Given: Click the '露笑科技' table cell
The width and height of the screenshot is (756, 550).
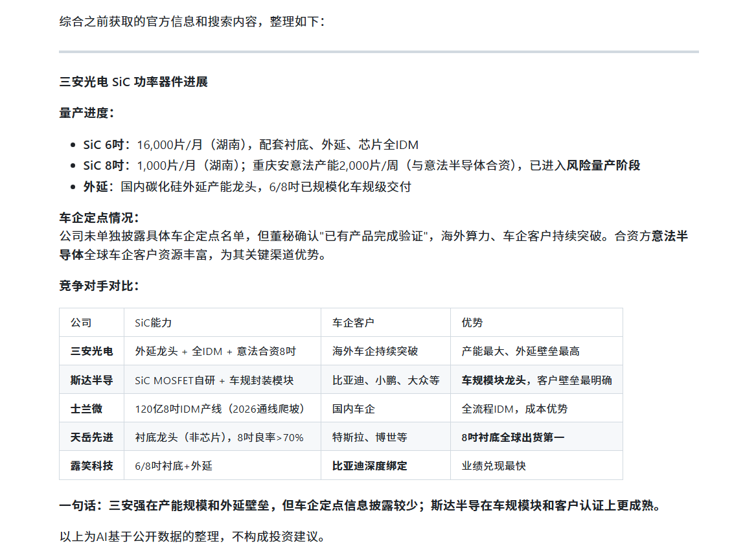Looking at the screenshot, I should pyautogui.click(x=91, y=466).
